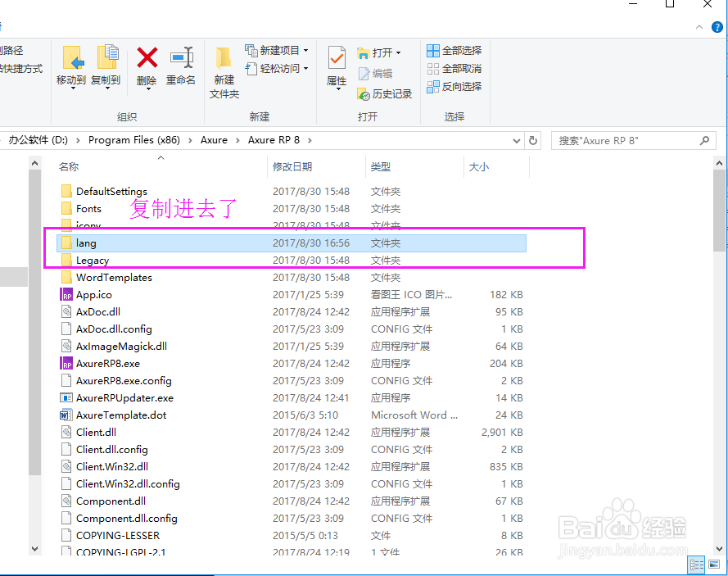The height and width of the screenshot is (576, 728).
Task: Select the AxImageMagick.dll file icon
Action: coord(66,346)
